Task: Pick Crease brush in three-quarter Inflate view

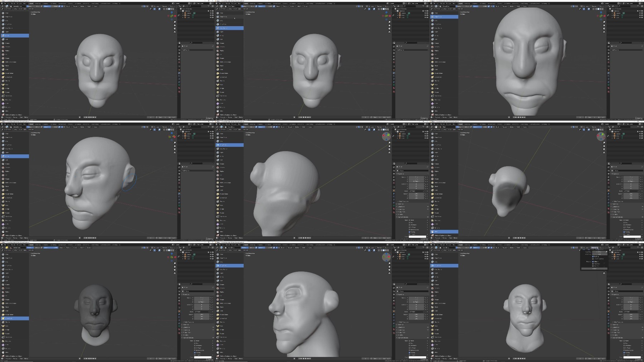Action: coord(15,164)
